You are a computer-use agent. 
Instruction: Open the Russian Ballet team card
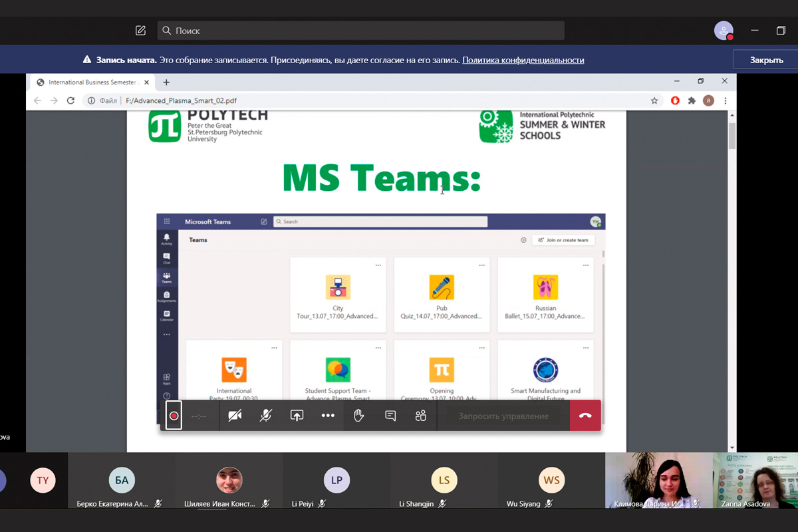pos(545,295)
